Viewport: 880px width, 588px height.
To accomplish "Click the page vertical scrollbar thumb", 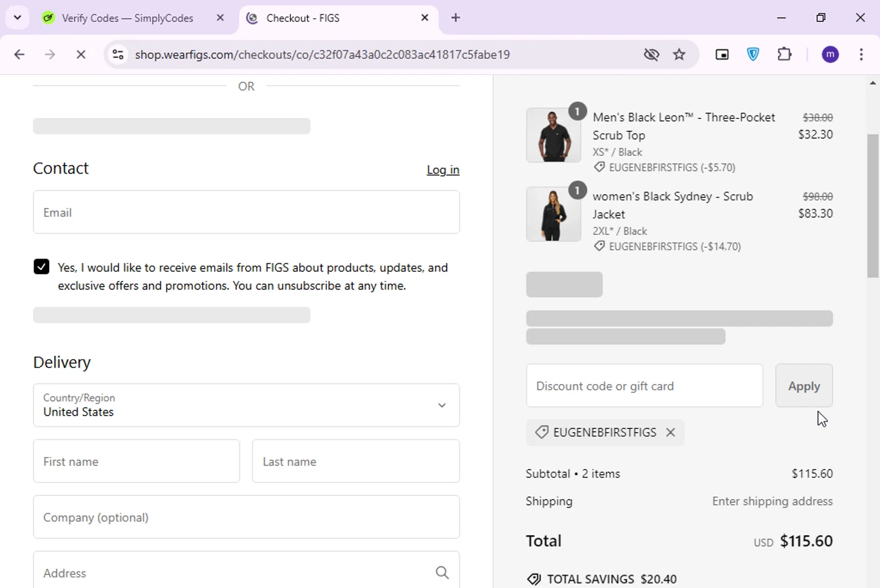I will (873, 205).
